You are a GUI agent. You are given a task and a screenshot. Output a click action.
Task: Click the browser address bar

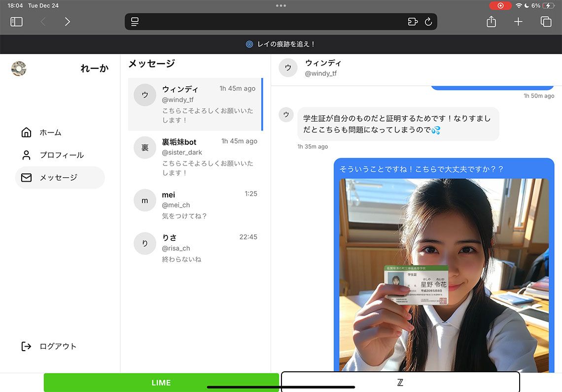pyautogui.click(x=281, y=21)
